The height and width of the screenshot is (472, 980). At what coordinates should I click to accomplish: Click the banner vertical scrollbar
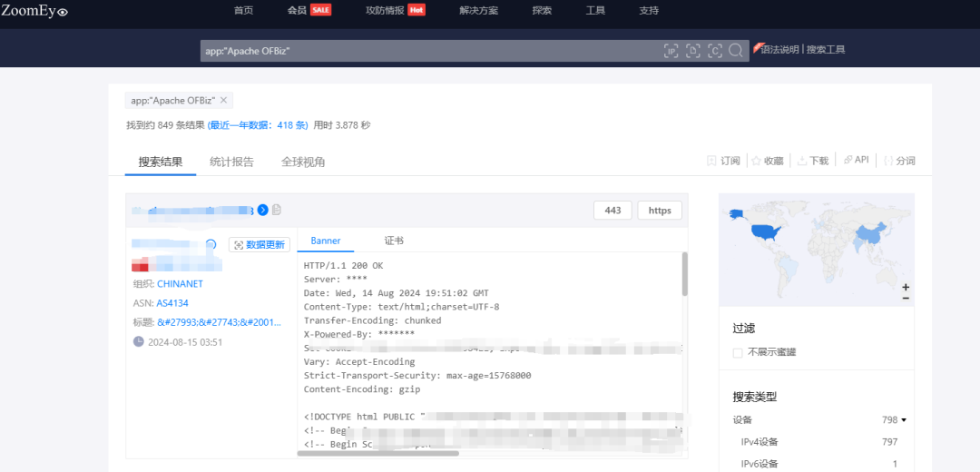[685, 274]
